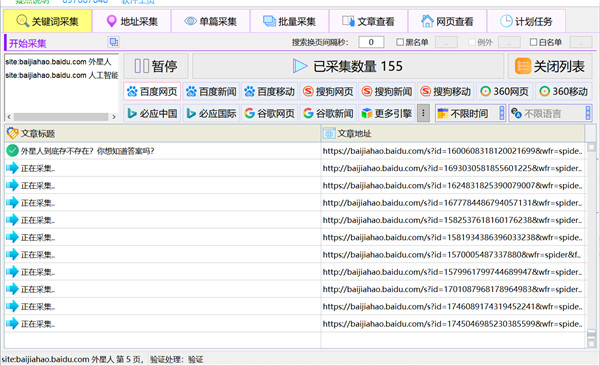The width and height of the screenshot is (600, 366).
Task: Click the three-dot menu next to 更多引擎
Action: pyautogui.click(x=423, y=113)
